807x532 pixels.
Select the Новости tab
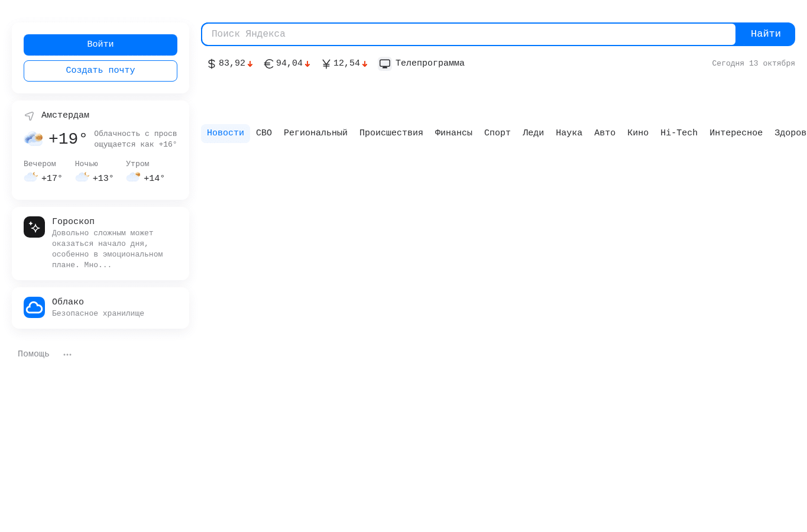click(x=225, y=134)
